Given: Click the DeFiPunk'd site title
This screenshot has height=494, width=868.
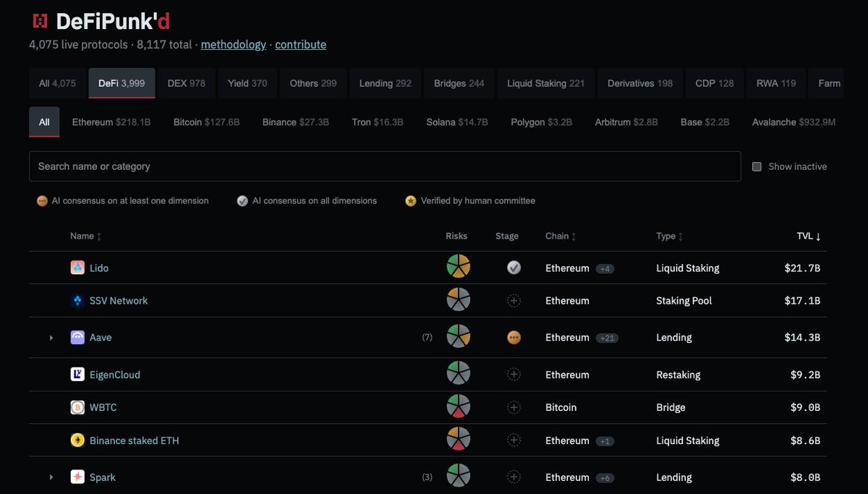Looking at the screenshot, I should (x=113, y=21).
